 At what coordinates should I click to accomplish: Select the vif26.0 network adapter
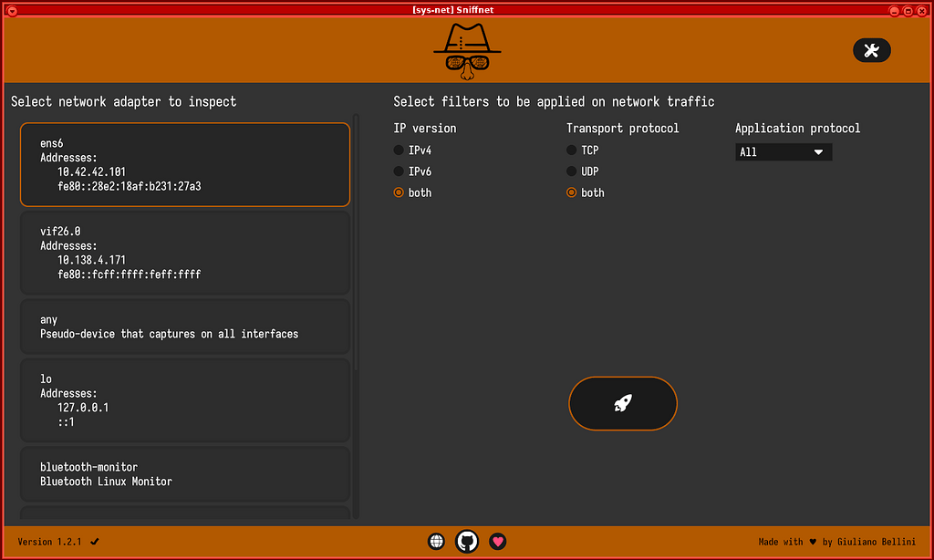click(x=184, y=253)
